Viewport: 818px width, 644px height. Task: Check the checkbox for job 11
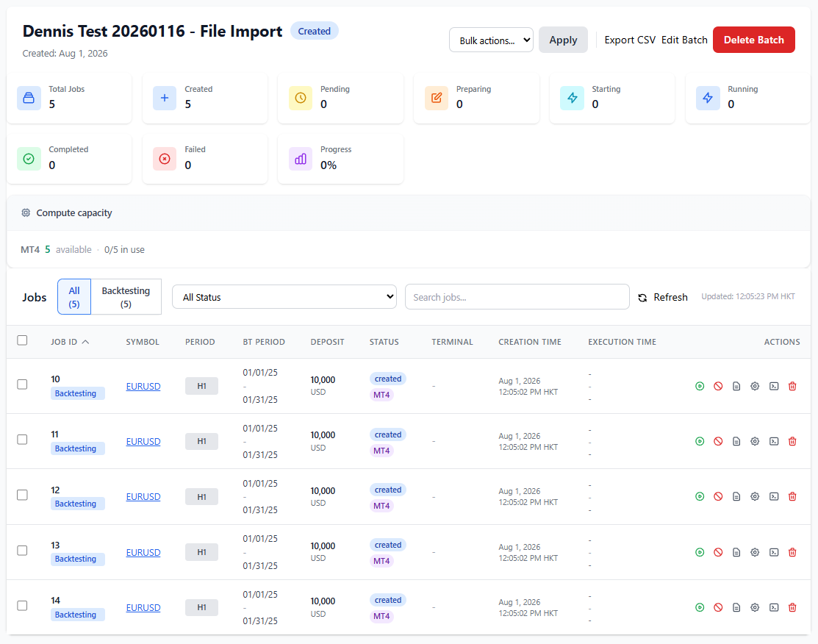click(22, 440)
